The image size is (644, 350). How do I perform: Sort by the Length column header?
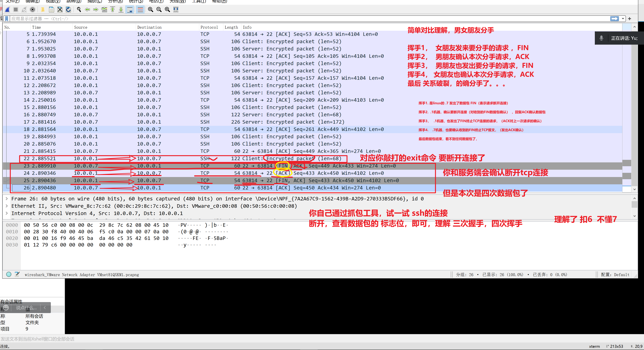(232, 27)
